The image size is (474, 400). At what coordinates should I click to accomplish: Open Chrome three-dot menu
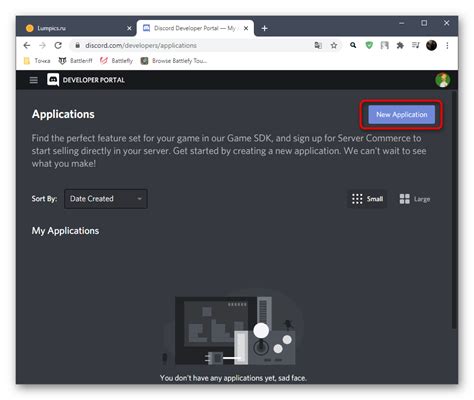[447, 45]
